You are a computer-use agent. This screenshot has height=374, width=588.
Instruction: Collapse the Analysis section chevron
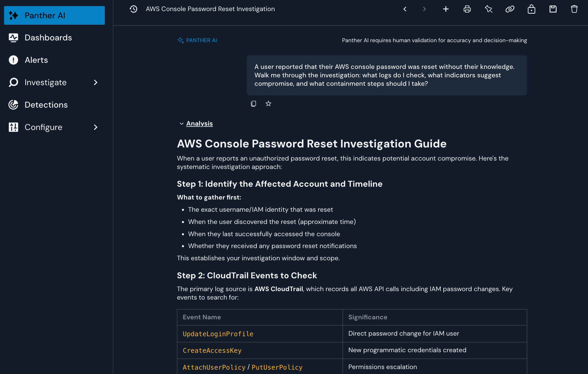(181, 124)
